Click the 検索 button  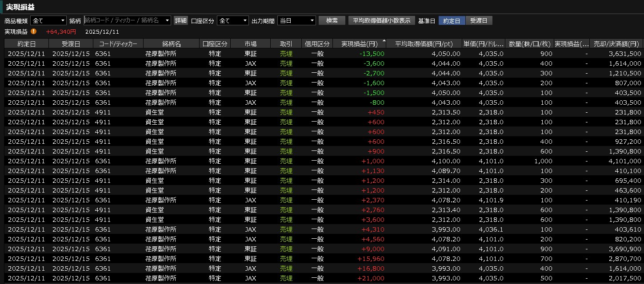pos(332,21)
